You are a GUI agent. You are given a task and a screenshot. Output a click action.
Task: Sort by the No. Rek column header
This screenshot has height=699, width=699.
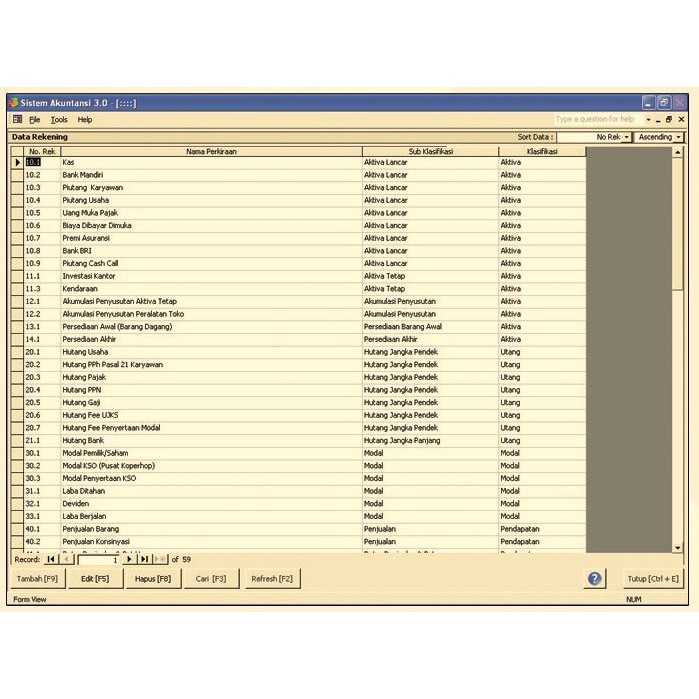coord(42,152)
